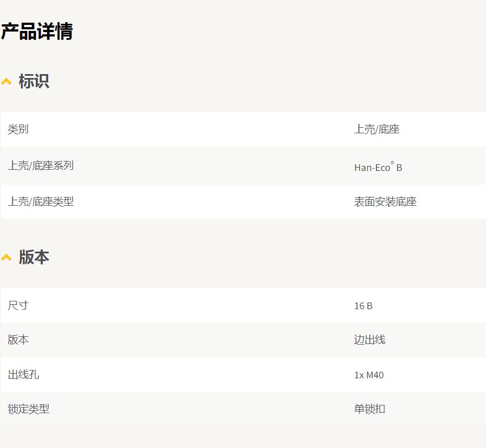
Task: Click the 标识 section heading
Action: (x=34, y=81)
